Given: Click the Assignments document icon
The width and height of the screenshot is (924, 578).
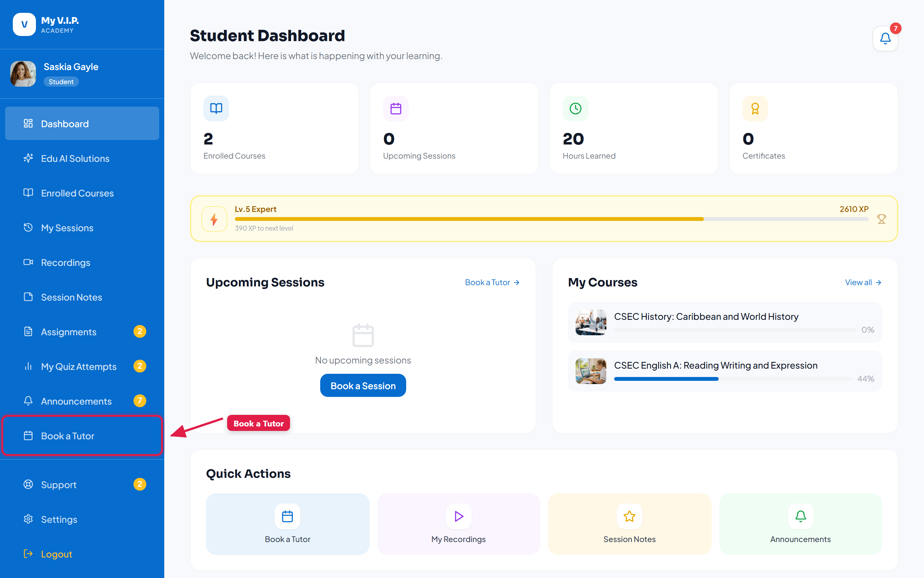Looking at the screenshot, I should 28,331.
